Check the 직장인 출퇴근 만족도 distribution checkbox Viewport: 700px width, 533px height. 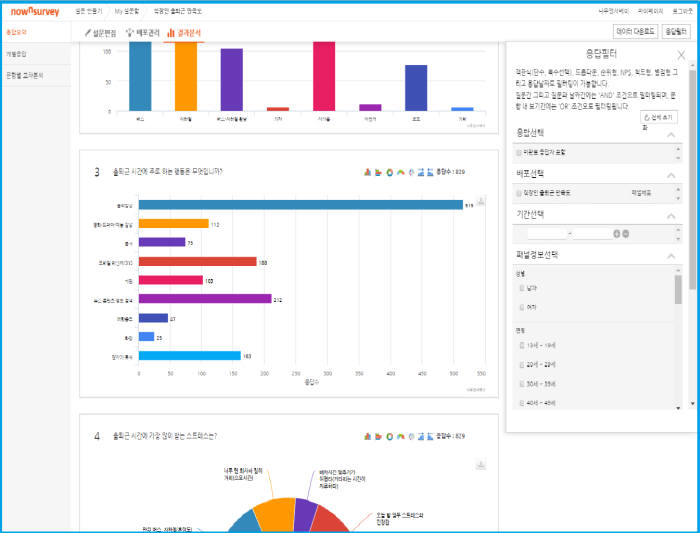click(519, 193)
